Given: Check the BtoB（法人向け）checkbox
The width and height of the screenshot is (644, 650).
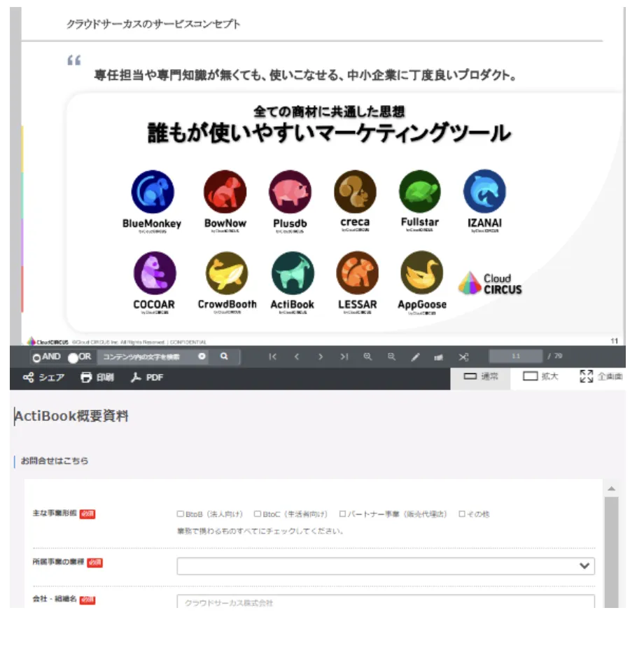Looking at the screenshot, I should coord(181,514).
